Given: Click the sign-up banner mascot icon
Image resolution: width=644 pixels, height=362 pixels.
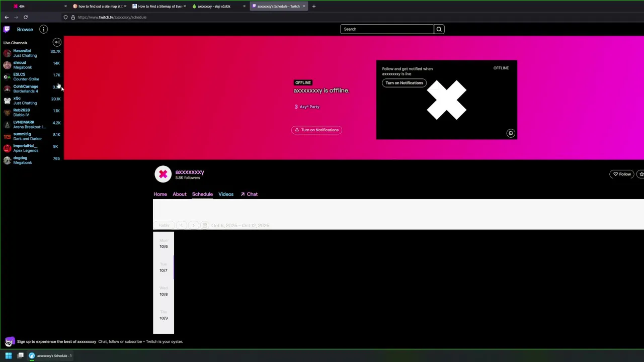Looking at the screenshot, I should (x=9, y=342).
